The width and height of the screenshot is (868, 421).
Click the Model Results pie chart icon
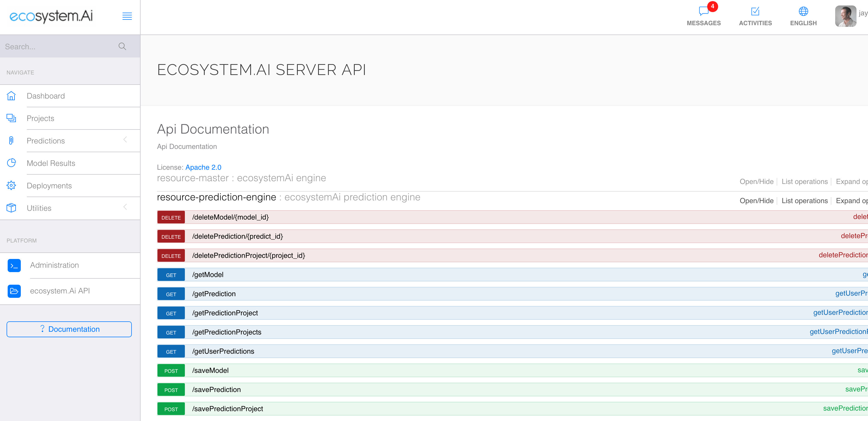click(11, 163)
